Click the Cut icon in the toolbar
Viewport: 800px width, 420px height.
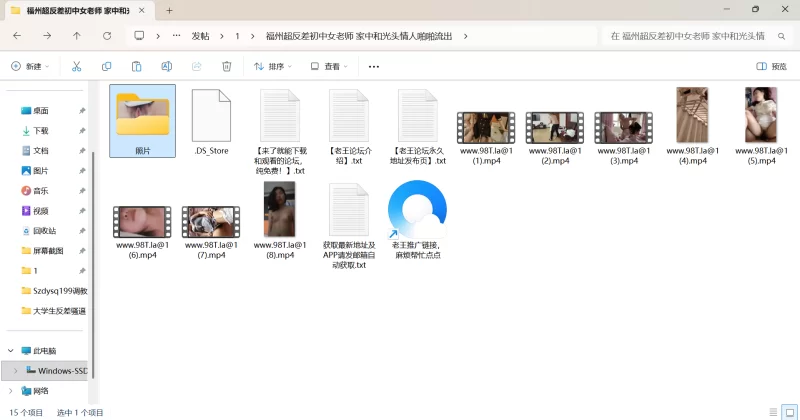point(76,66)
